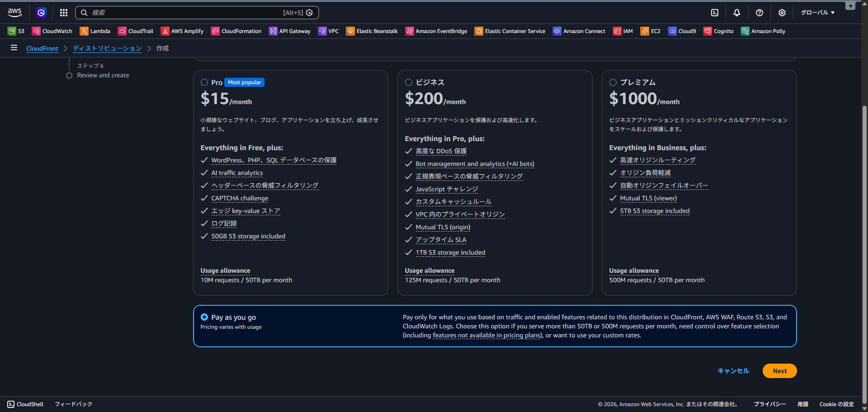Image resolution: width=868 pixels, height=412 pixels.
Task: Show info for Mutual TLS (viewer)
Action: pos(648,198)
